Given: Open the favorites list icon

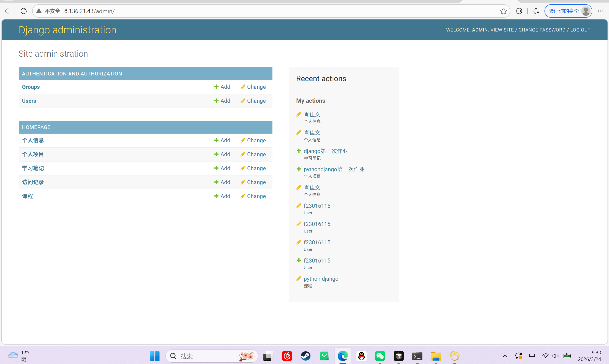Looking at the screenshot, I should pyautogui.click(x=536, y=11).
